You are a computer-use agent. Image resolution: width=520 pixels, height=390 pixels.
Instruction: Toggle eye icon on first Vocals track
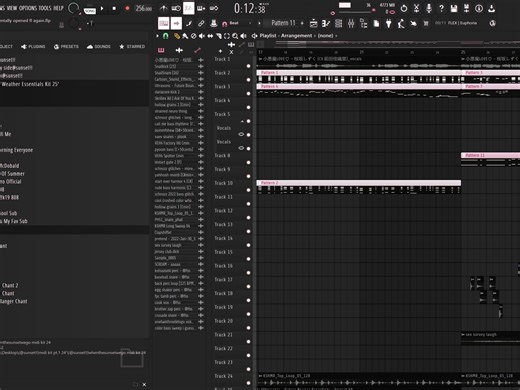point(241,134)
